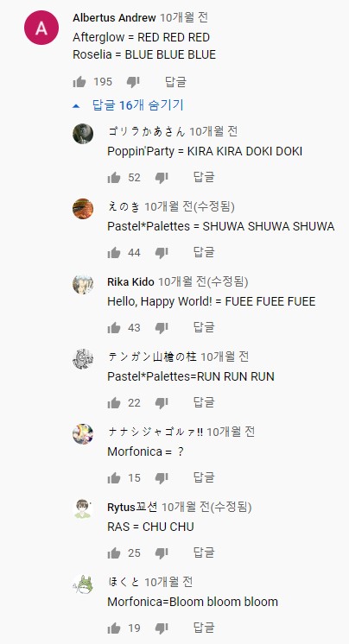Image resolution: width=349 pixels, height=644 pixels.
Task: Like the RAS = CHU CHU reply
Action: point(114,553)
